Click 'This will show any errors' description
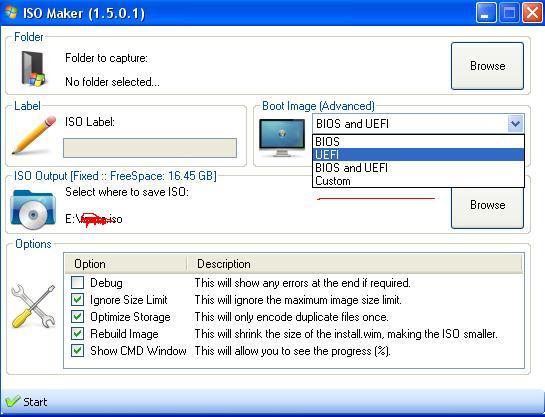 (302, 283)
